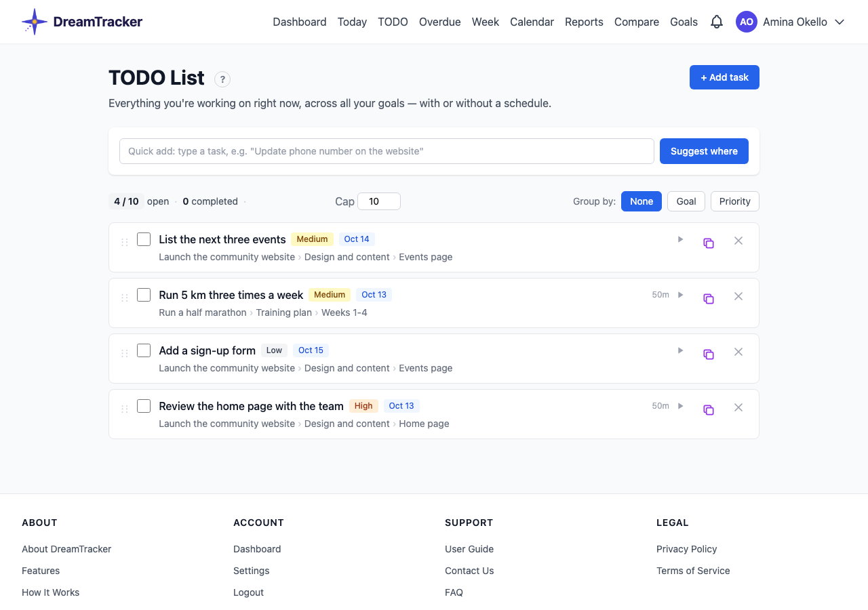Go to Dashboard in top navigation
This screenshot has width=868, height=610.
point(300,22)
